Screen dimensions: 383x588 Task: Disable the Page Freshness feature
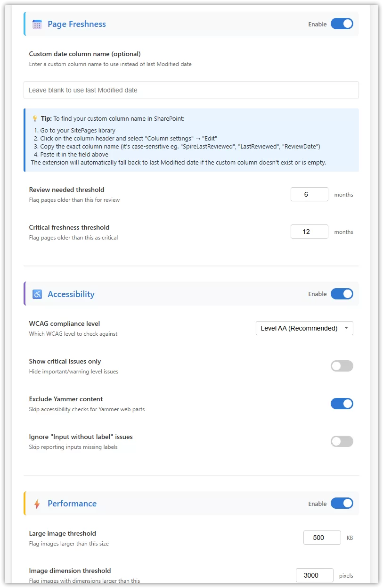coord(342,24)
